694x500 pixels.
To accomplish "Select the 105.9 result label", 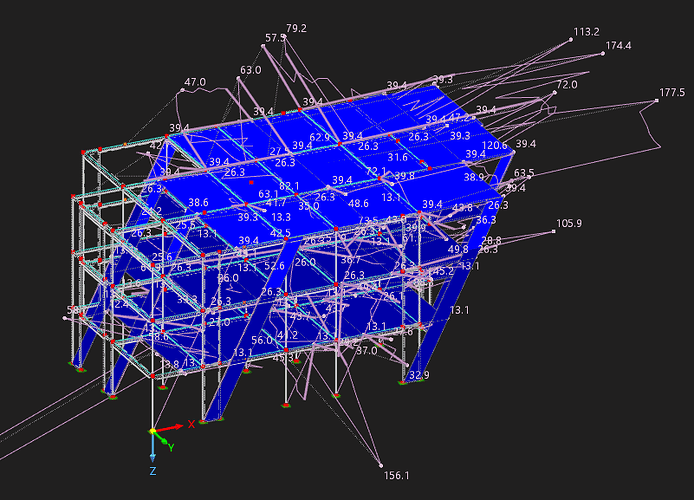I will tap(569, 223).
